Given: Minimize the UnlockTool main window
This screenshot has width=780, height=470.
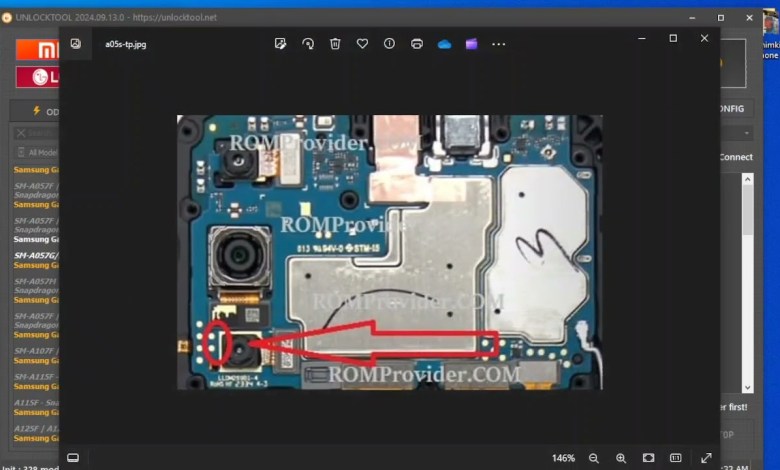Looking at the screenshot, I should [x=692, y=17].
